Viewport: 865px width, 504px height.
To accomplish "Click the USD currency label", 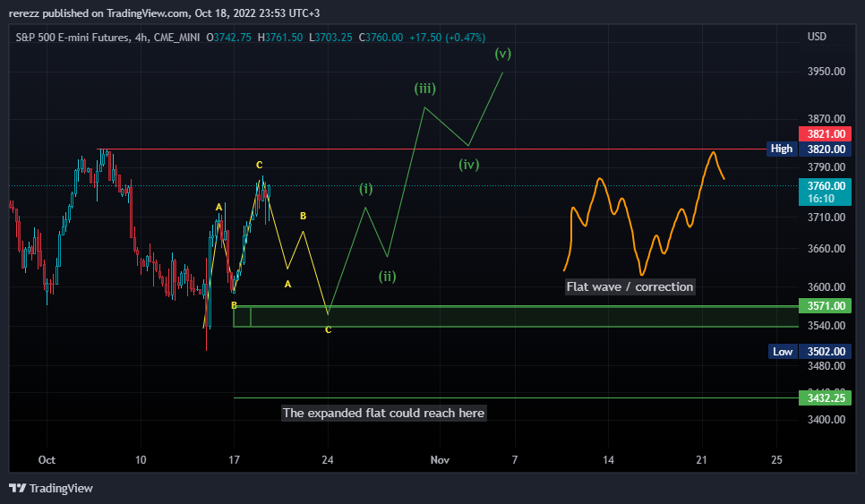I will point(817,37).
